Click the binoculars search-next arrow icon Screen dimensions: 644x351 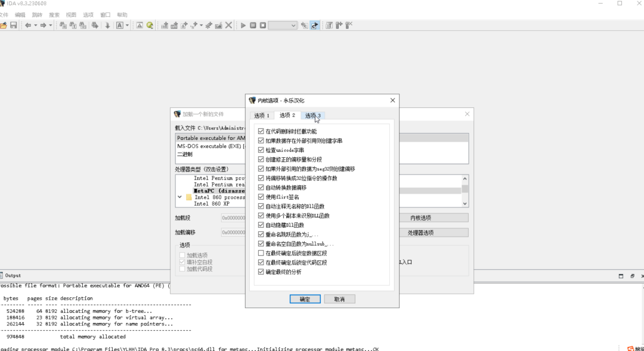pos(95,26)
